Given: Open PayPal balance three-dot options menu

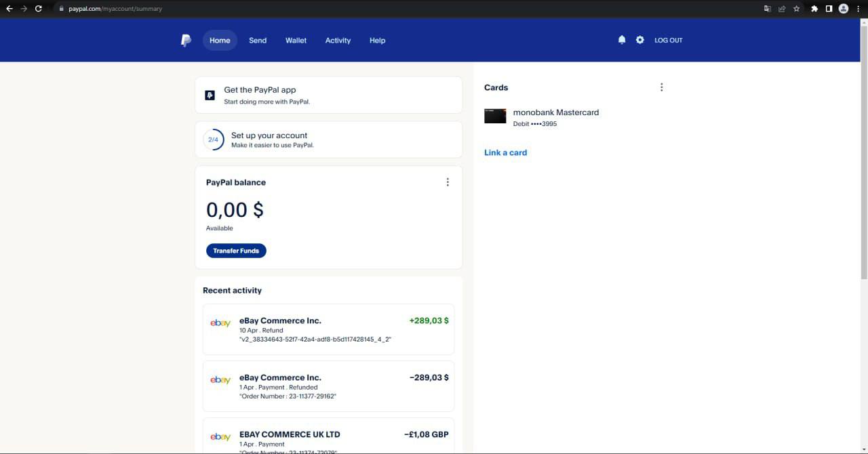Looking at the screenshot, I should pyautogui.click(x=448, y=182).
